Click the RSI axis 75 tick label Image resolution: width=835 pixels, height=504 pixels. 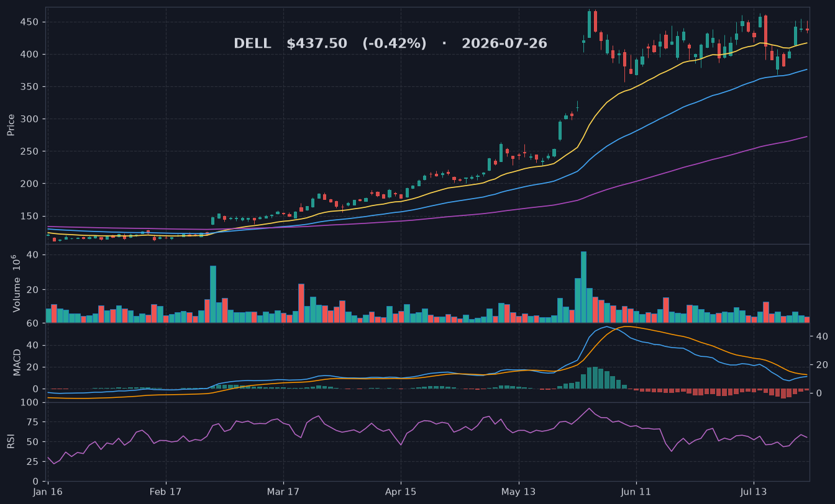[34, 423]
